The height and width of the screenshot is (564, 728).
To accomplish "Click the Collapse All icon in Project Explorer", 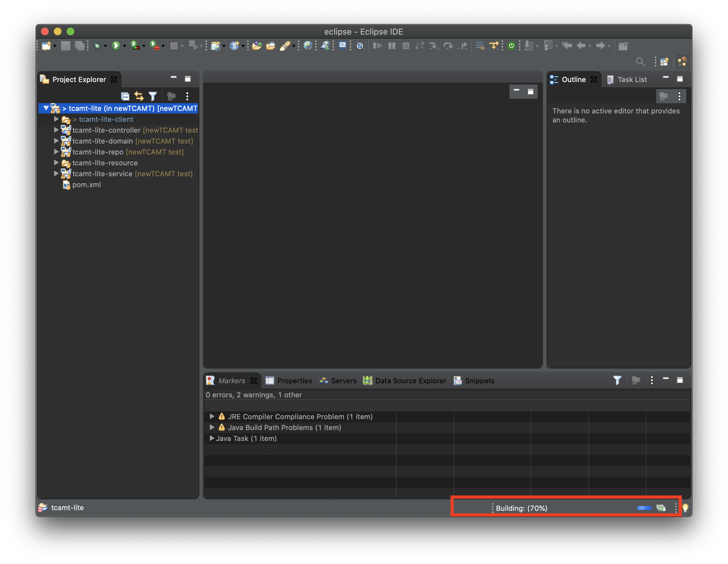I will click(125, 96).
